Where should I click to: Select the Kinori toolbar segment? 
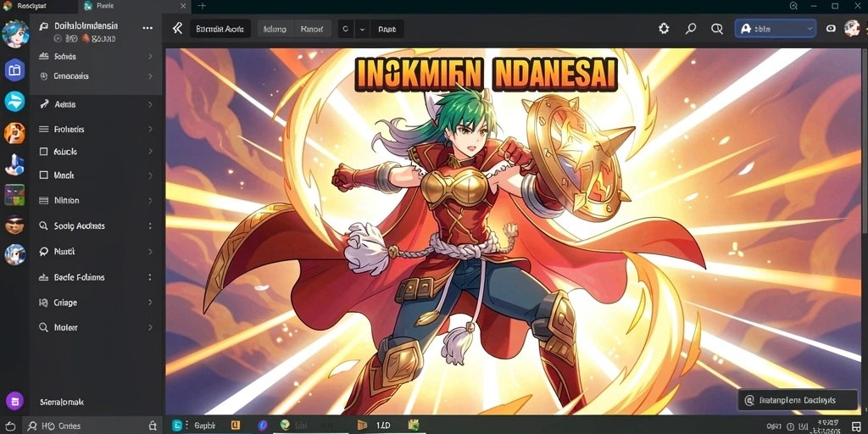[x=312, y=29]
